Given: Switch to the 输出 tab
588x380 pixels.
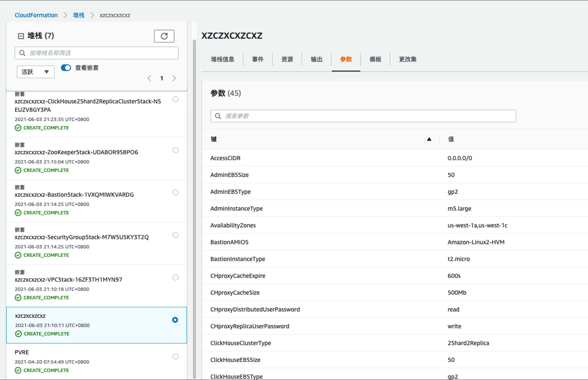Looking at the screenshot, I should coord(316,59).
